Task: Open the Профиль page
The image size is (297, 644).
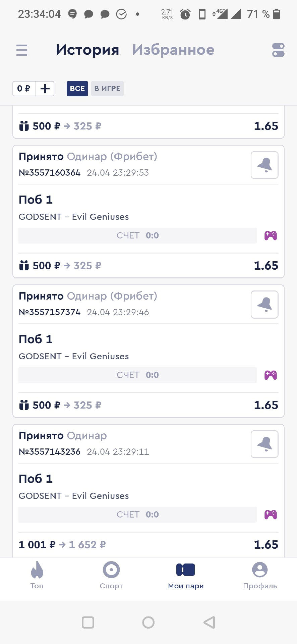Action: (x=260, y=576)
